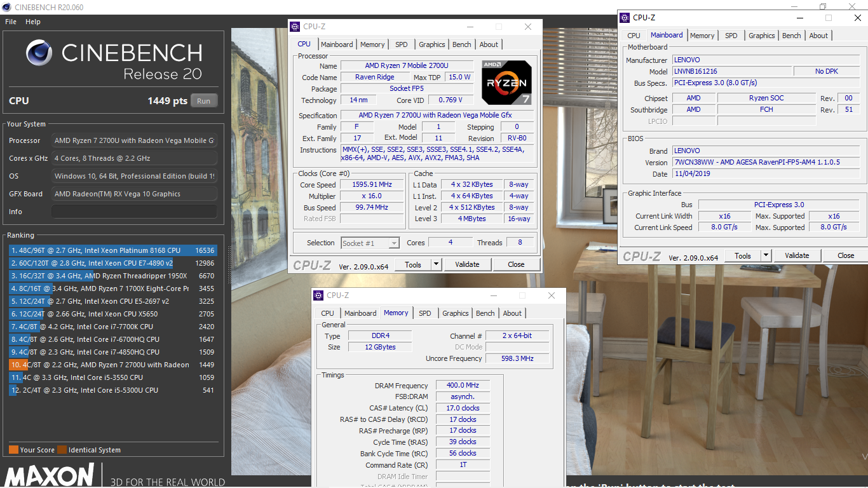This screenshot has width=868, height=488.
Task: Click the BIOS version field in Mainboard window
Action: [x=767, y=163]
